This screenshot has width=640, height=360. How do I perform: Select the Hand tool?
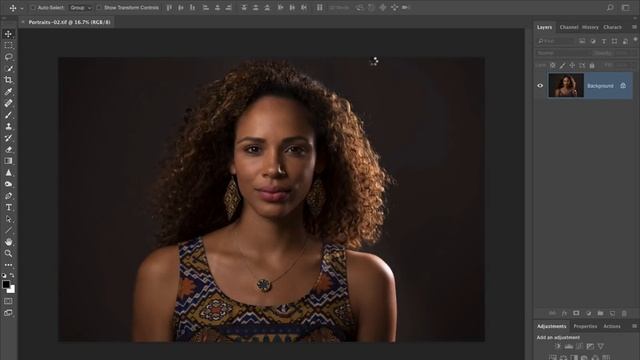8,242
